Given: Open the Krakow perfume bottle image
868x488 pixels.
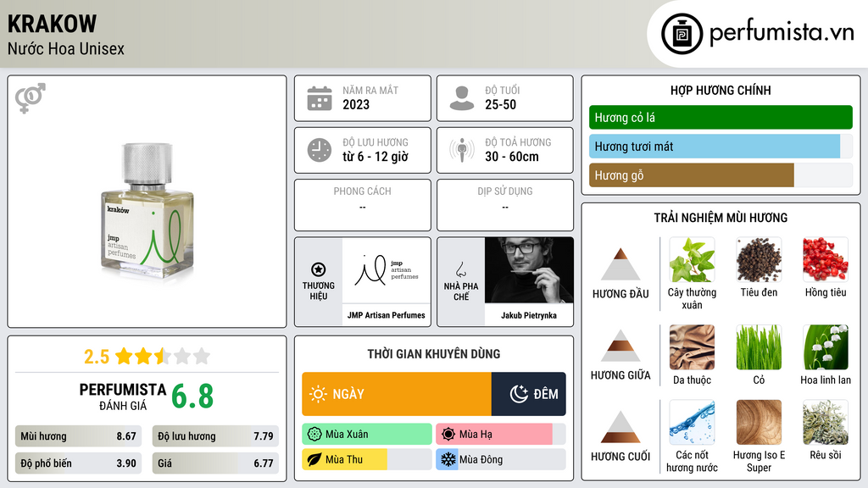Looking at the screenshot, I should point(147,210).
